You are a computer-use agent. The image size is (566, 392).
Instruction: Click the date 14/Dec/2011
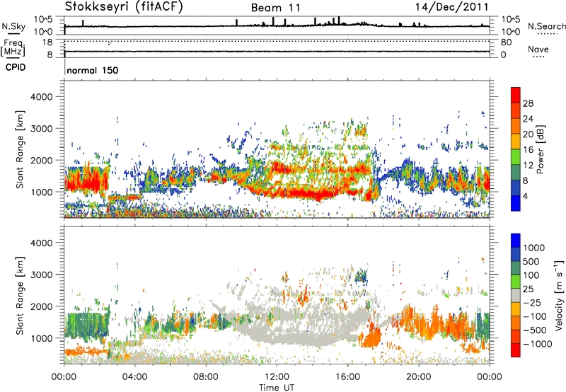tap(452, 7)
